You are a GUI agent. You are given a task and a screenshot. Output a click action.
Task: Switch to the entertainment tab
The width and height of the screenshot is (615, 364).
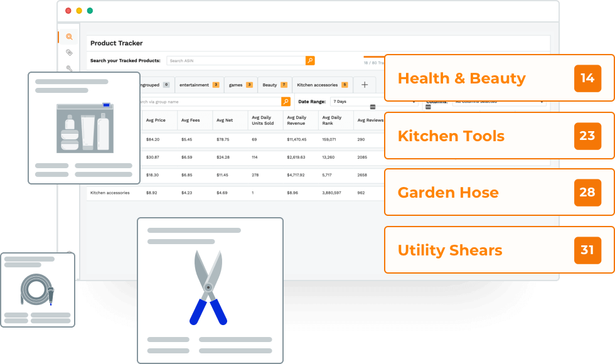200,85
